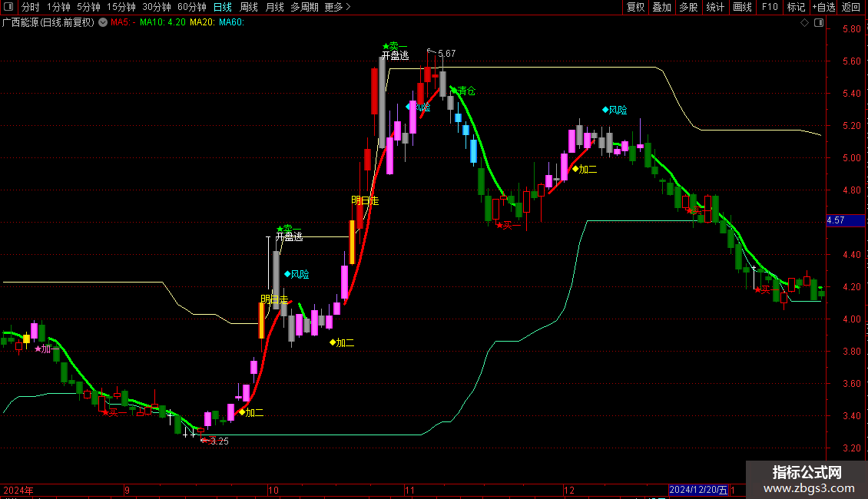
Task: Click the 风险 marker in December
Action: point(615,111)
